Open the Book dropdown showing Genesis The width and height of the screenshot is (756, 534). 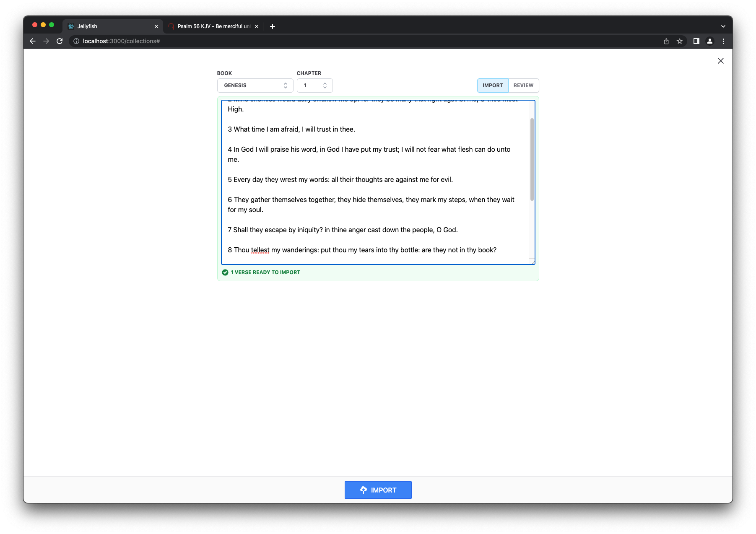pos(255,86)
